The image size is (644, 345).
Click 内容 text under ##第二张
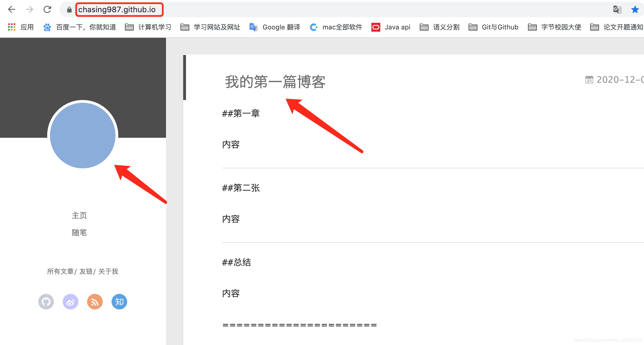[231, 219]
